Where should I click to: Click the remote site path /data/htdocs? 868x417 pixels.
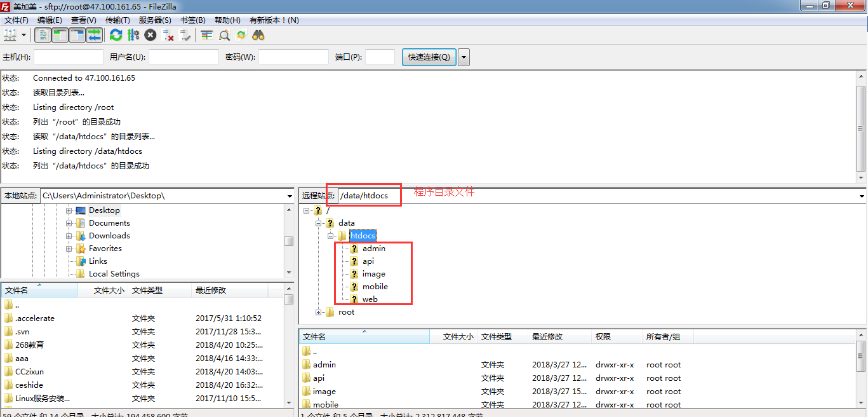(x=364, y=196)
